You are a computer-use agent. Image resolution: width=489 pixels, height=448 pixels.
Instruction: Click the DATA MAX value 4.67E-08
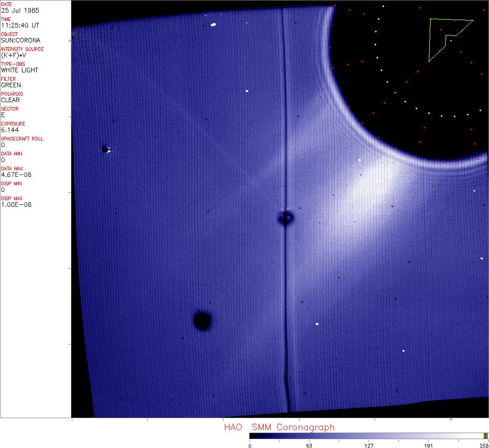(x=16, y=175)
